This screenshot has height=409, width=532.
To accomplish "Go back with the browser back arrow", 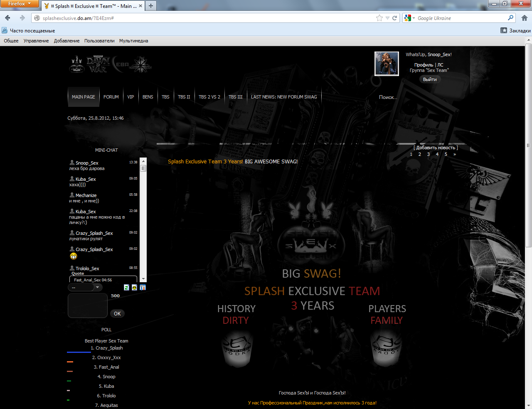I will coord(7,18).
